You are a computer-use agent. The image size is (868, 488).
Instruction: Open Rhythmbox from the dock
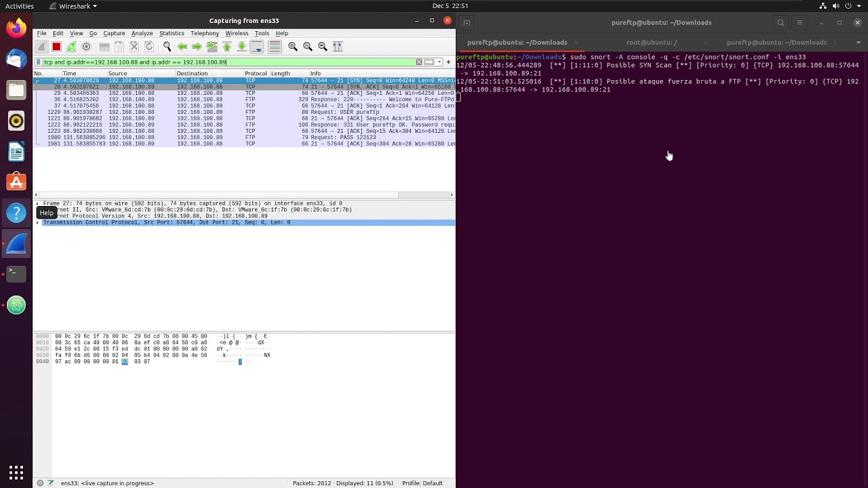pyautogui.click(x=16, y=121)
